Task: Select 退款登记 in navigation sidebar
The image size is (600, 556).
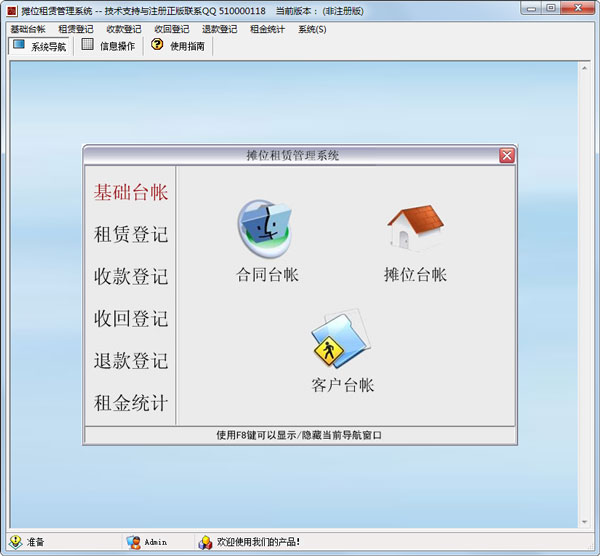Action: coord(131,360)
